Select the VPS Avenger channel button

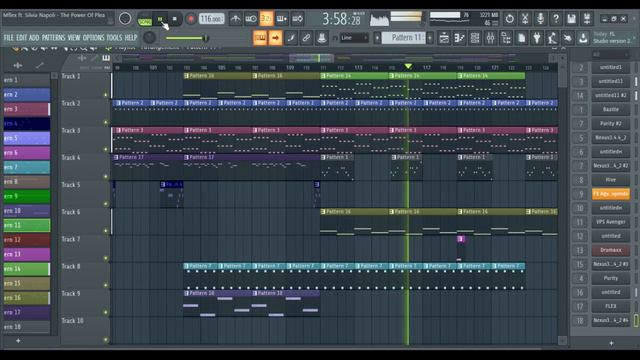[x=611, y=222]
